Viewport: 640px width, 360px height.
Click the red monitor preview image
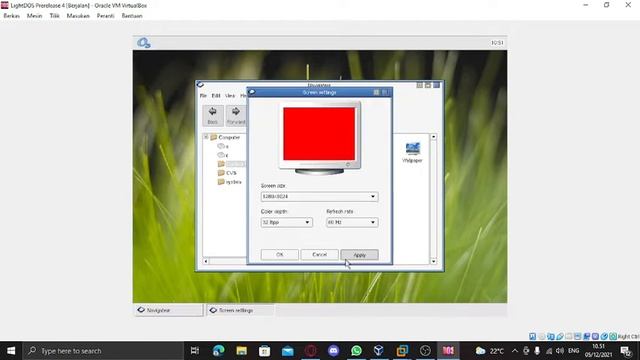[319, 134]
